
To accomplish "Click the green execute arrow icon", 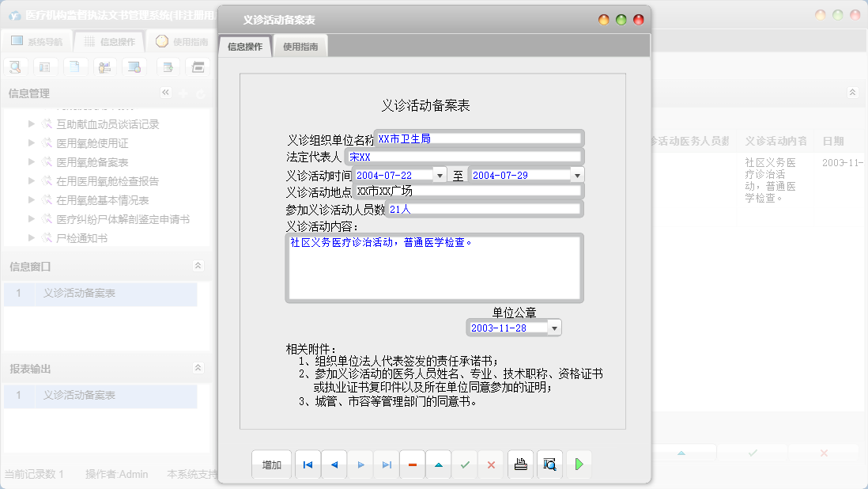I will pos(578,464).
